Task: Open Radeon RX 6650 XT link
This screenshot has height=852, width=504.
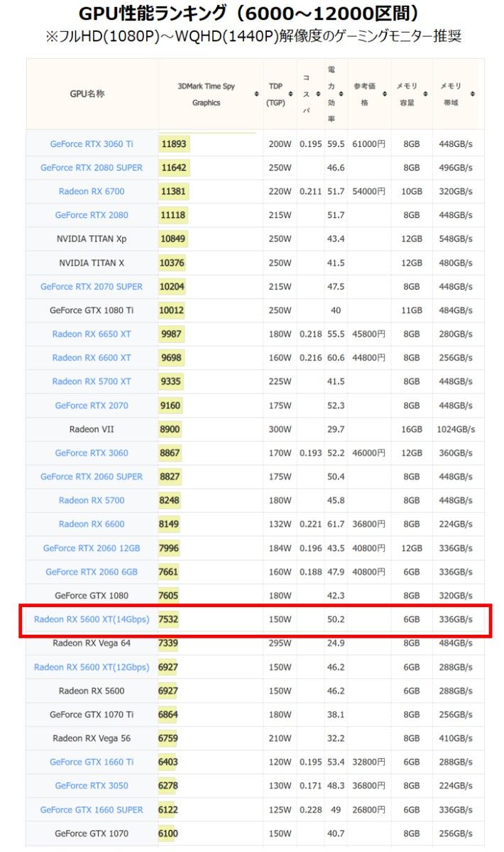Action: pyautogui.click(x=92, y=334)
